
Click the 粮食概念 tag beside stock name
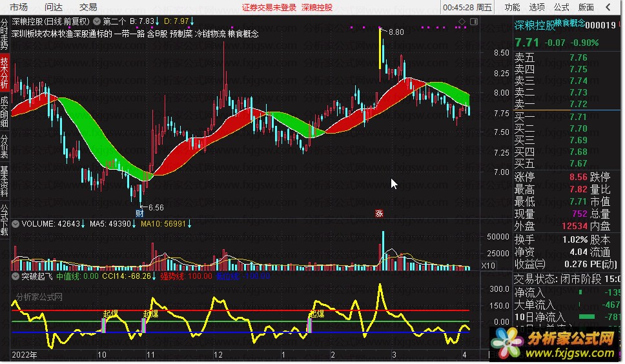[x=569, y=23]
